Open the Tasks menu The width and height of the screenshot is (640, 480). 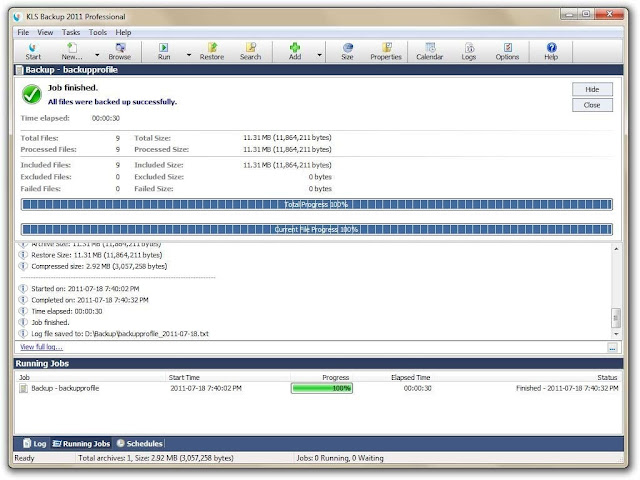71,32
